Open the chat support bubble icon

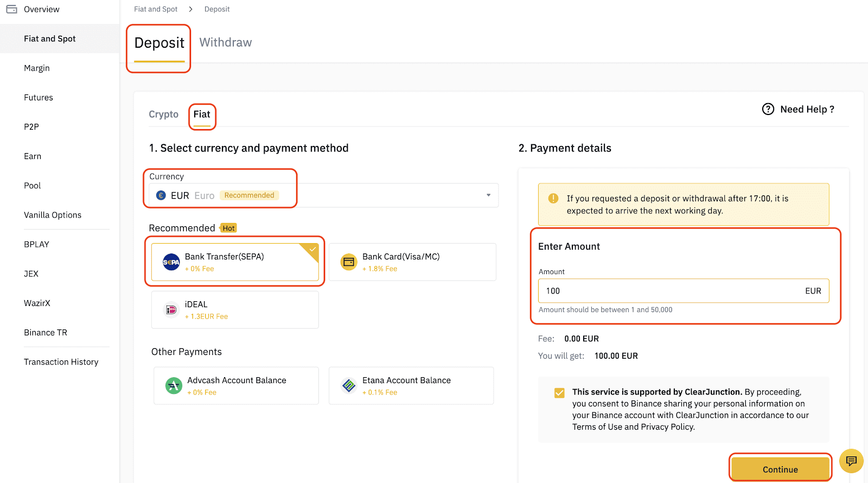tap(851, 461)
